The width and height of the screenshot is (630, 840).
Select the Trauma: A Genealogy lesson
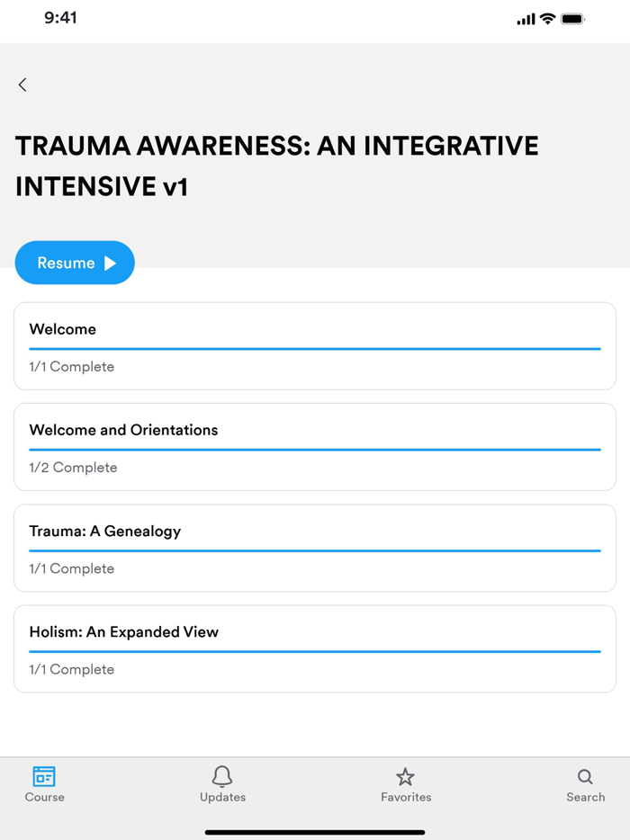[x=313, y=548]
